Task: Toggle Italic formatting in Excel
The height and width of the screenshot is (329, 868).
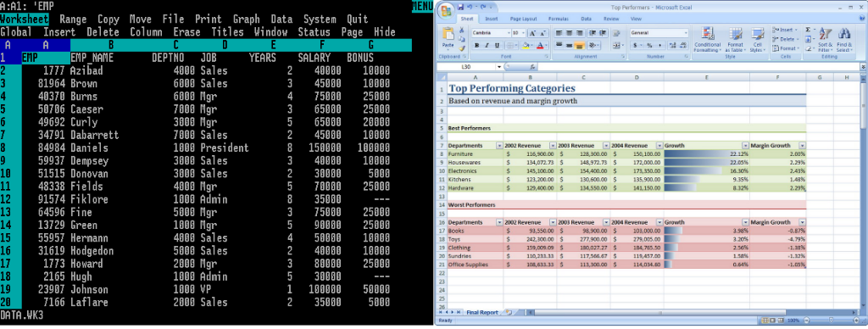Action: (x=487, y=46)
